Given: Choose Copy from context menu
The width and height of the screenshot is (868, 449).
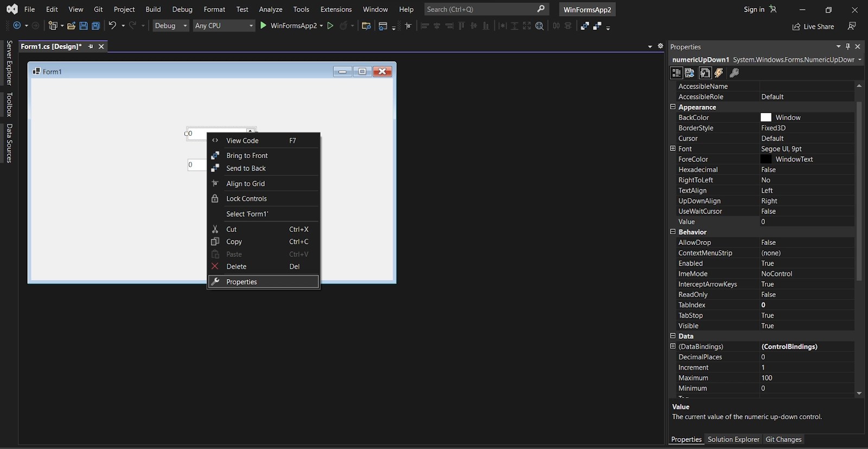Looking at the screenshot, I should (x=263, y=242).
